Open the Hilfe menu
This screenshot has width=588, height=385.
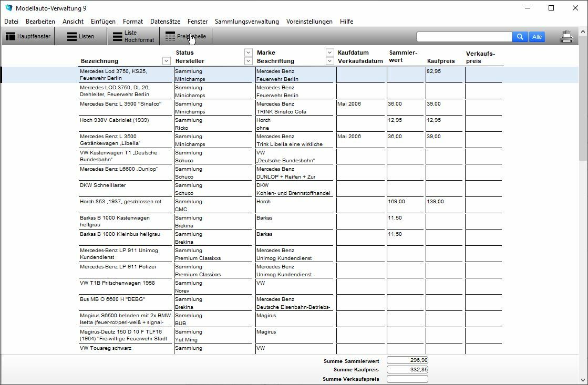click(346, 22)
